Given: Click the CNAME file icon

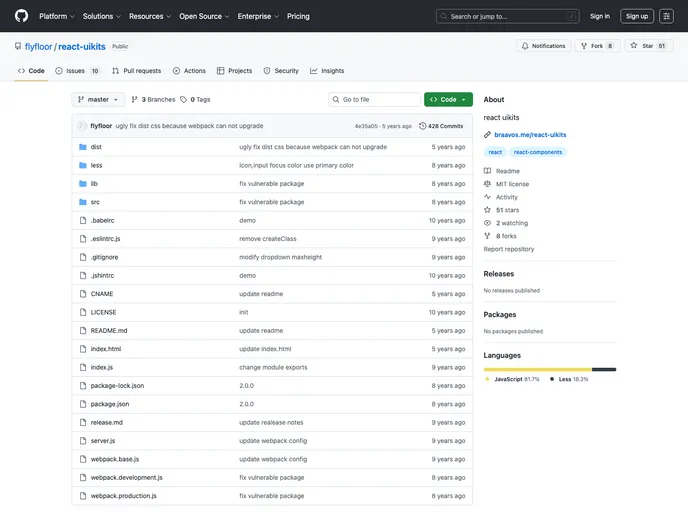Looking at the screenshot, I should [x=82, y=294].
